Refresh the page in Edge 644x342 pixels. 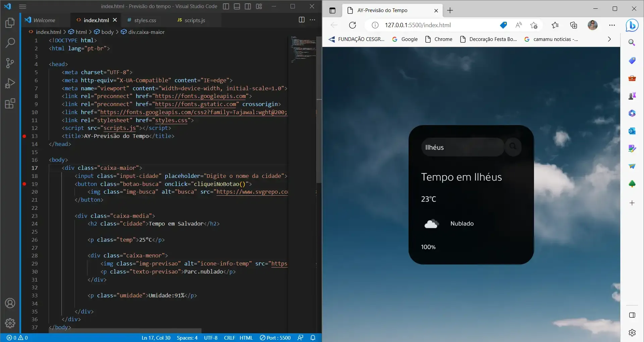(x=353, y=25)
